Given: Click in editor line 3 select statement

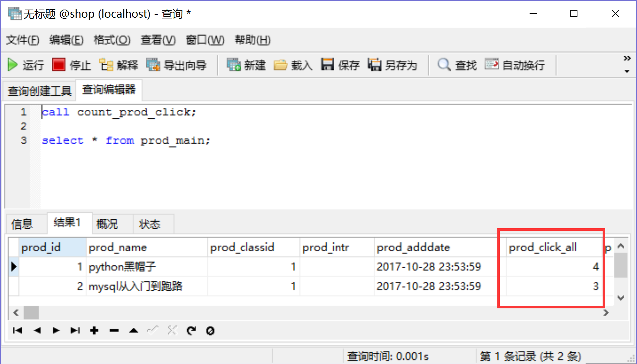Looking at the screenshot, I should point(126,140).
